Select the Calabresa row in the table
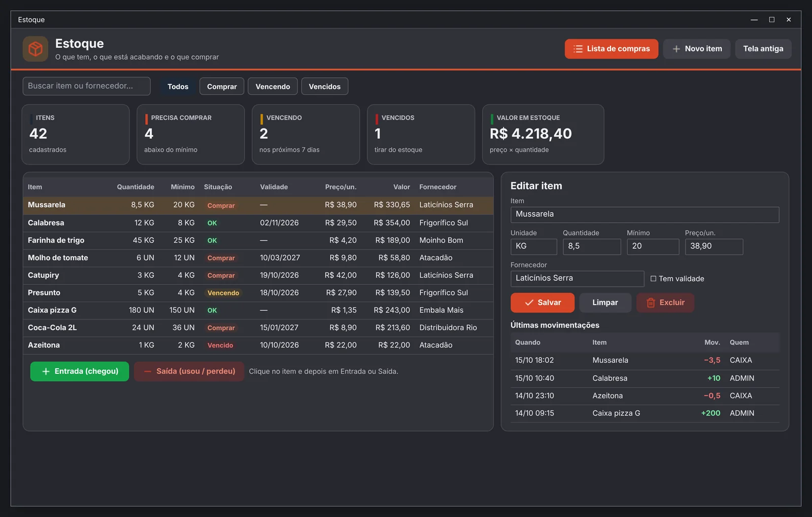Image resolution: width=812 pixels, height=517 pixels. coord(258,223)
